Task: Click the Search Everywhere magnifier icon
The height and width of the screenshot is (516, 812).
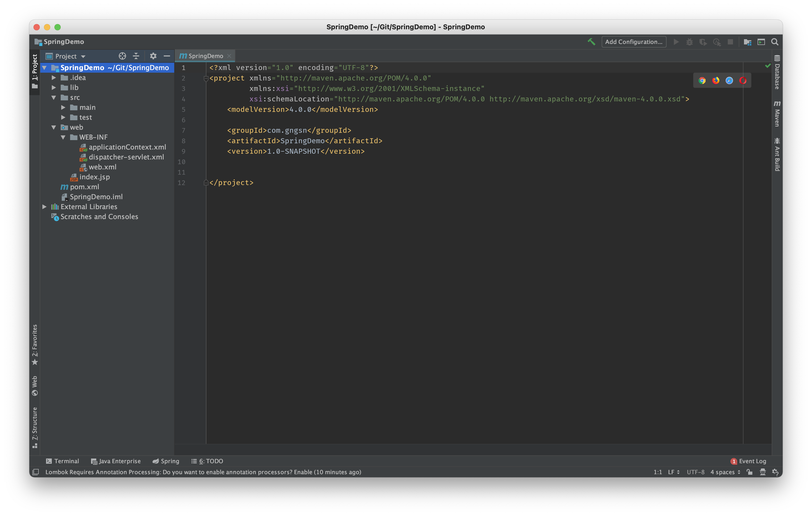Action: 775,42
